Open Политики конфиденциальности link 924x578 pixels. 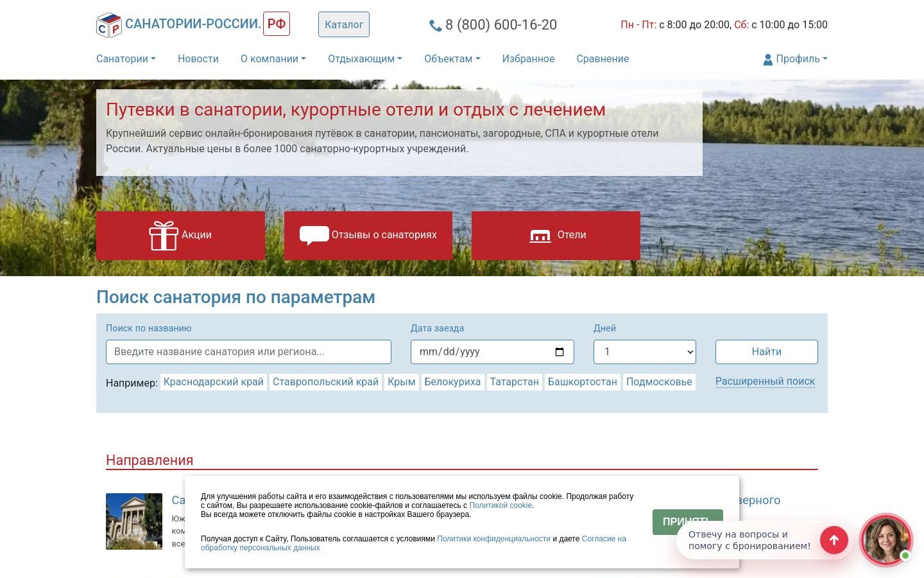click(x=493, y=539)
